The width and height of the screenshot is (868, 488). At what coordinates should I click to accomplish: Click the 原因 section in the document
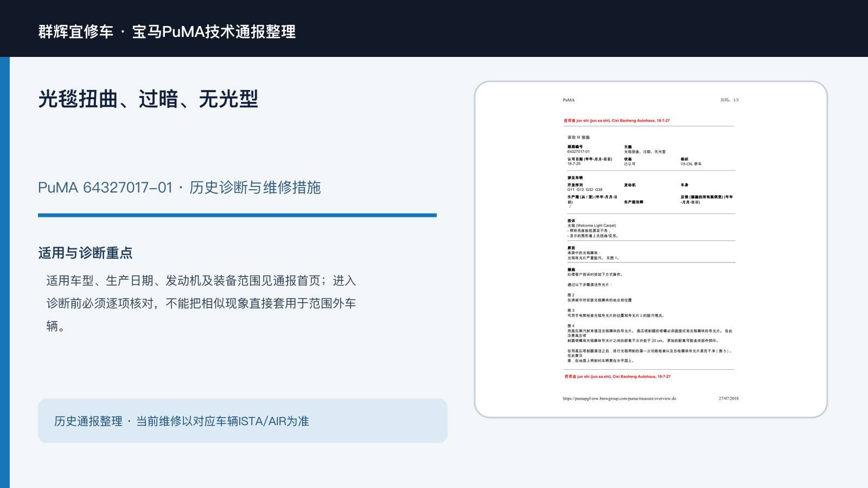[x=593, y=253]
